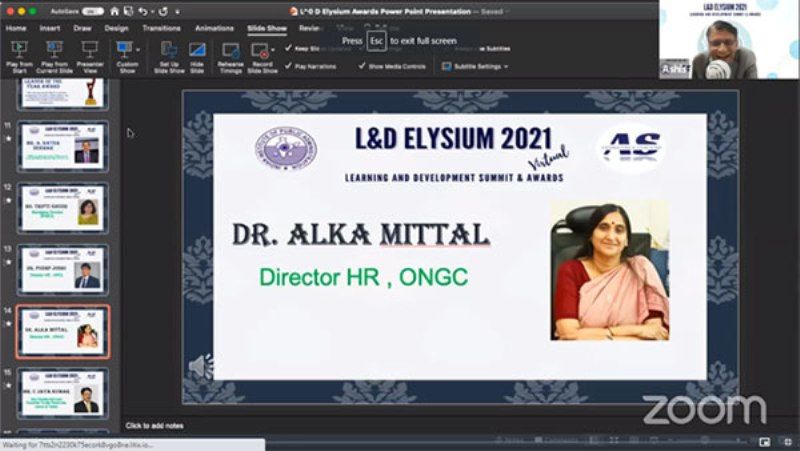The width and height of the screenshot is (800, 451).
Task: Click the Dr. Alka Mittal title text
Action: [x=361, y=235]
